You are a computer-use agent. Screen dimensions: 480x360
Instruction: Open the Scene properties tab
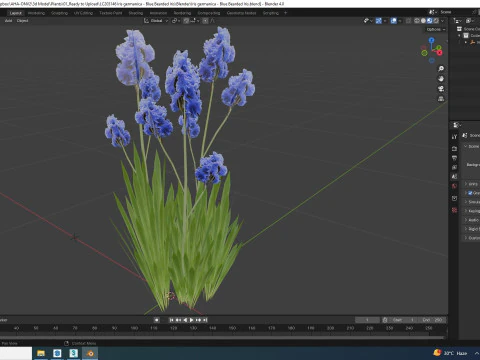click(x=454, y=176)
